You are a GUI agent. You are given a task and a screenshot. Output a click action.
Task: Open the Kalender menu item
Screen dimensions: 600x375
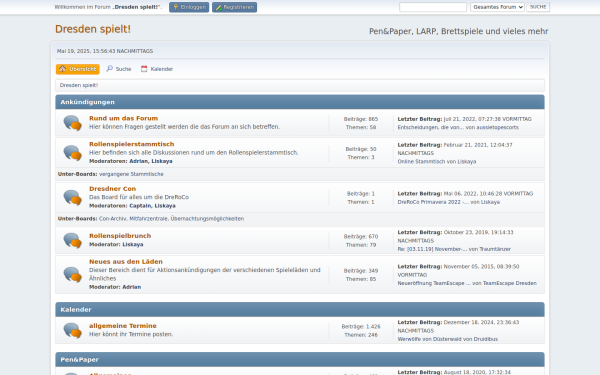click(157, 69)
